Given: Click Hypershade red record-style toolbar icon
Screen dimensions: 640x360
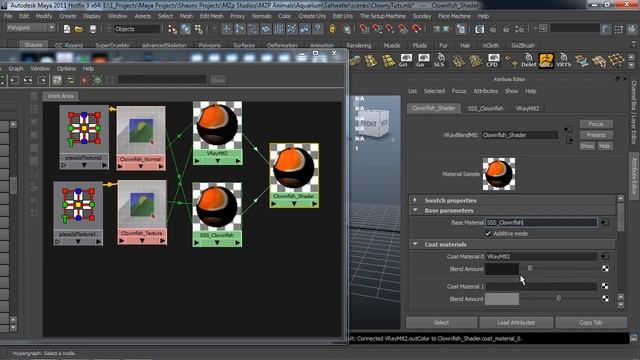Looking at the screenshot, I should 84,80.
